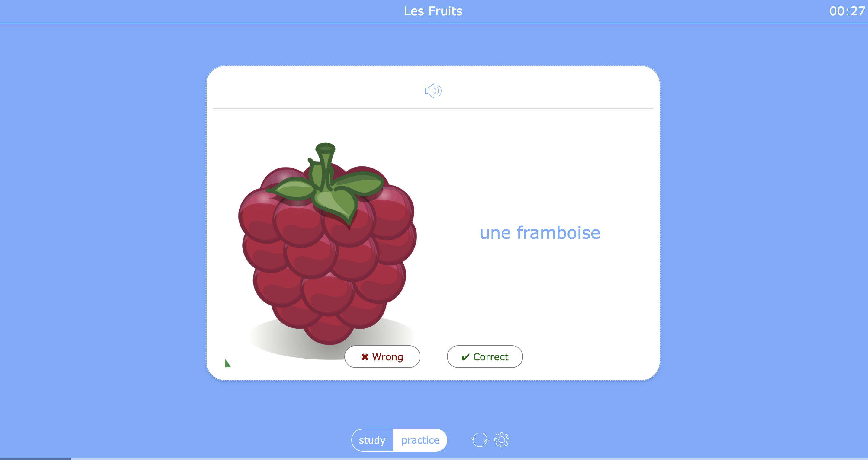Click the Wrong button
Screen dimensions: 868x460
point(382,357)
